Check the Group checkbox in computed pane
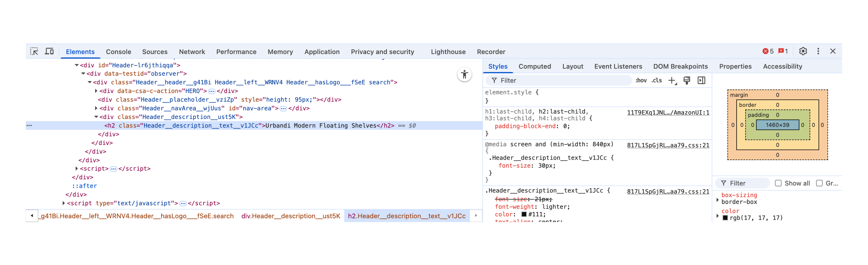This screenshot has width=868, height=265. (819, 183)
